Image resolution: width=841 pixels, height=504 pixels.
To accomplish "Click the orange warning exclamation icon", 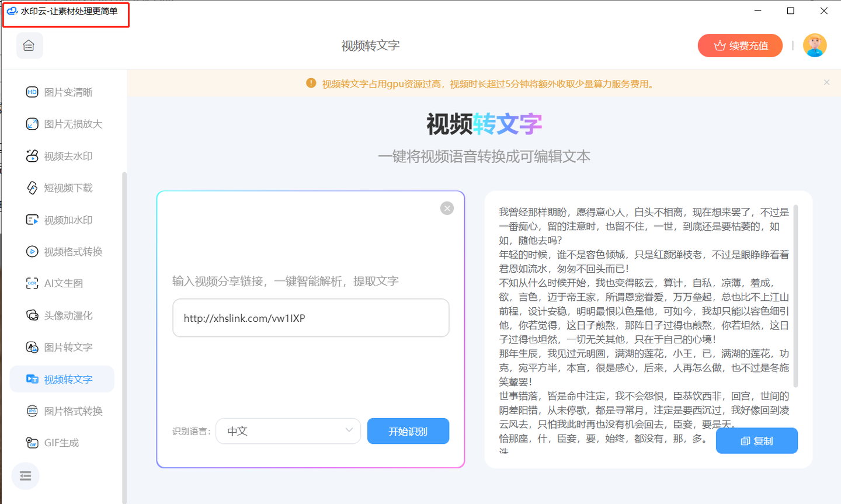I will [311, 84].
